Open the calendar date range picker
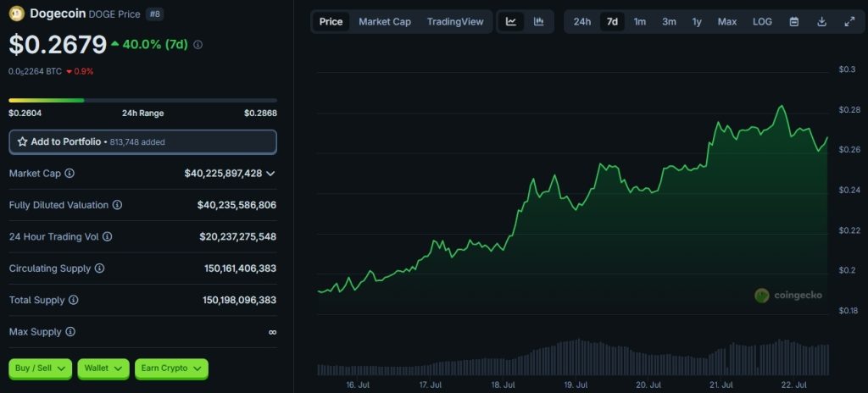 pos(794,22)
